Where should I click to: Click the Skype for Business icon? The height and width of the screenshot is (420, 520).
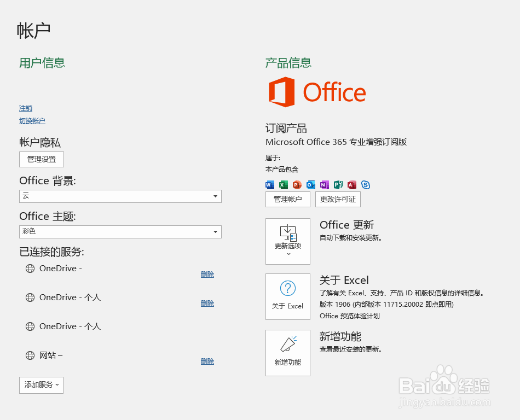pyautogui.click(x=366, y=185)
